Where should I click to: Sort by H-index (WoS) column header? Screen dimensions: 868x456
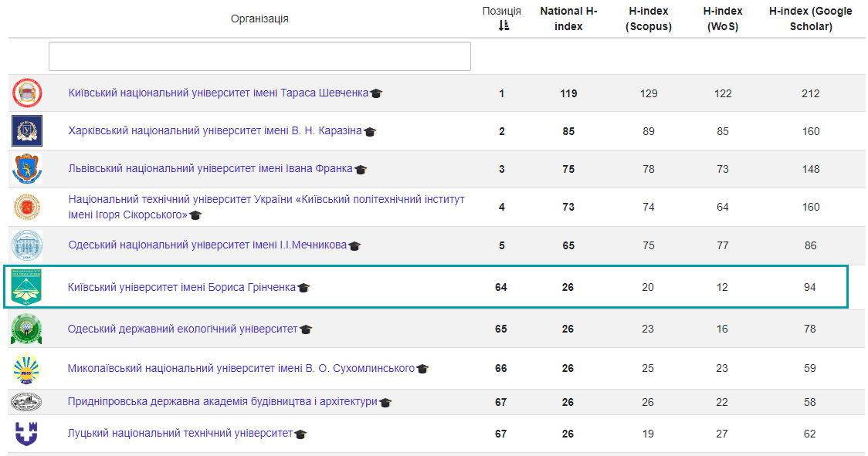click(x=722, y=19)
